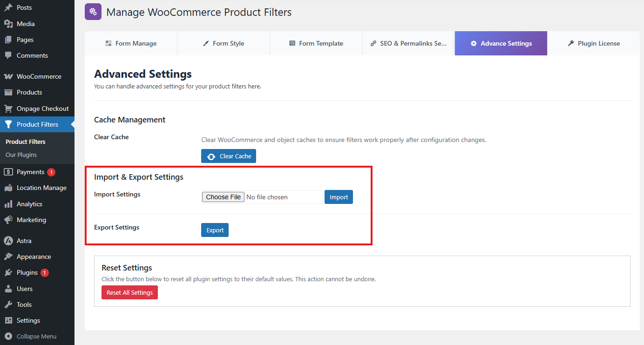Click the Posts pushpin icon in sidebar
The height and width of the screenshot is (345, 644).
click(8, 7)
